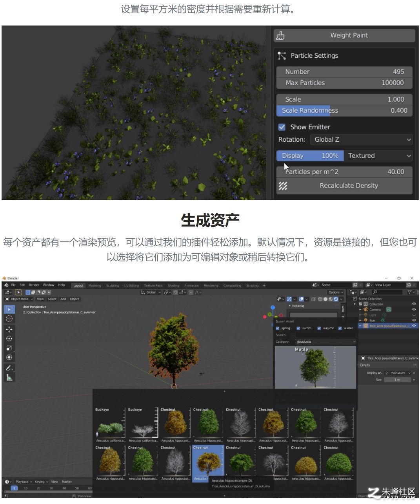420x504 pixels.
Task: Select the Move tool
Action: pyautogui.click(x=9, y=329)
